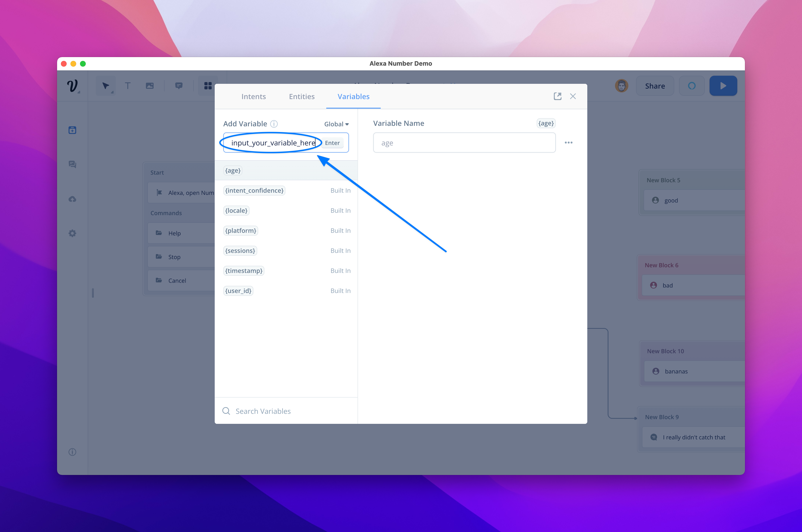Click the Alexa ring icon button

pos(692,86)
